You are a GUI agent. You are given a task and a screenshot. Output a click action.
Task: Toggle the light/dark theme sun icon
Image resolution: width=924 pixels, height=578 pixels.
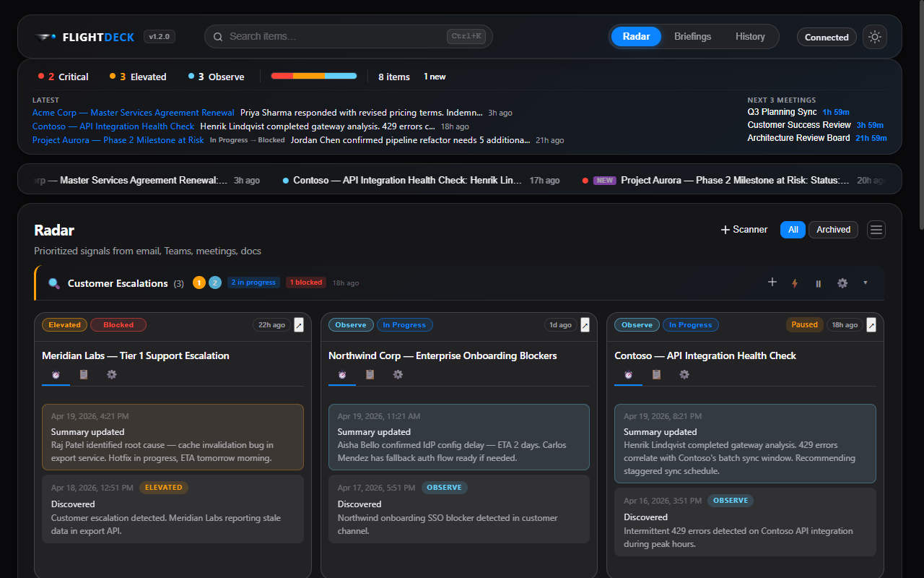(x=875, y=37)
